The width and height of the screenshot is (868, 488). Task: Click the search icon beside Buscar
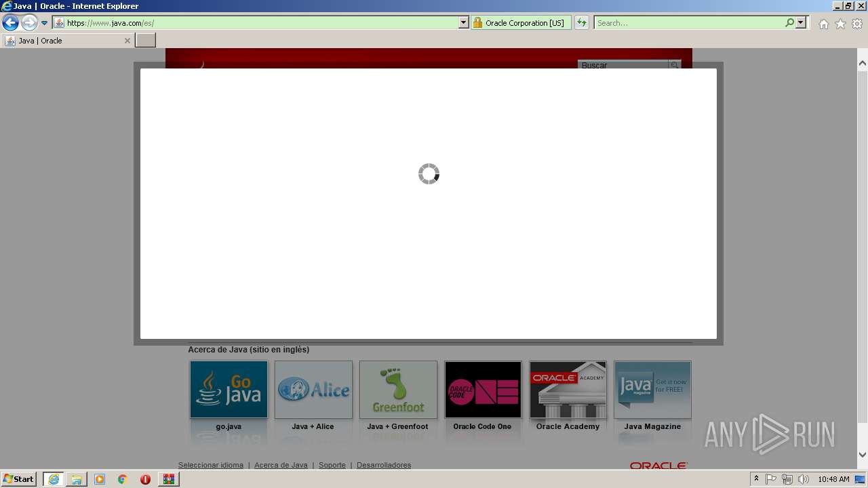[x=675, y=65]
